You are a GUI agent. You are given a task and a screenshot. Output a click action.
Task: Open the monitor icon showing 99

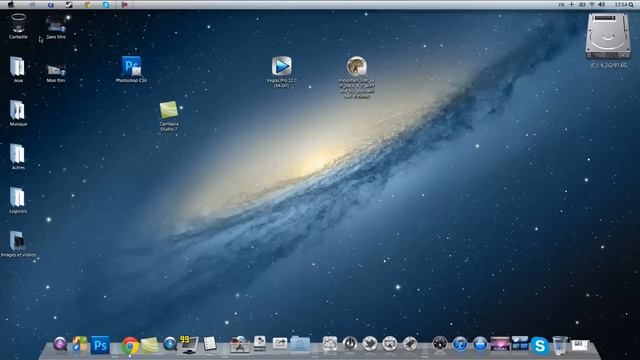click(x=189, y=344)
